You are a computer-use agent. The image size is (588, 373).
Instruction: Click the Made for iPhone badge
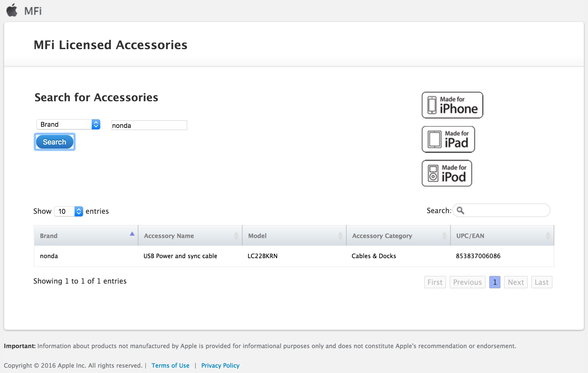(x=452, y=105)
